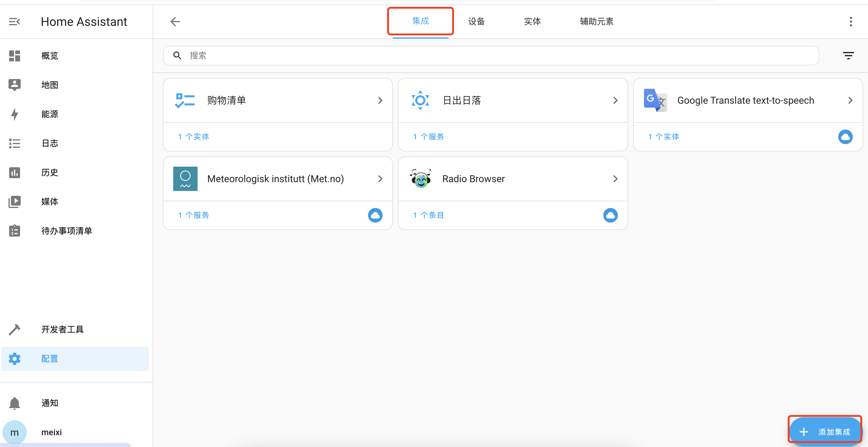Expand the 日出日落 integration entry
Viewport: 868px width, 447px height.
click(x=615, y=100)
